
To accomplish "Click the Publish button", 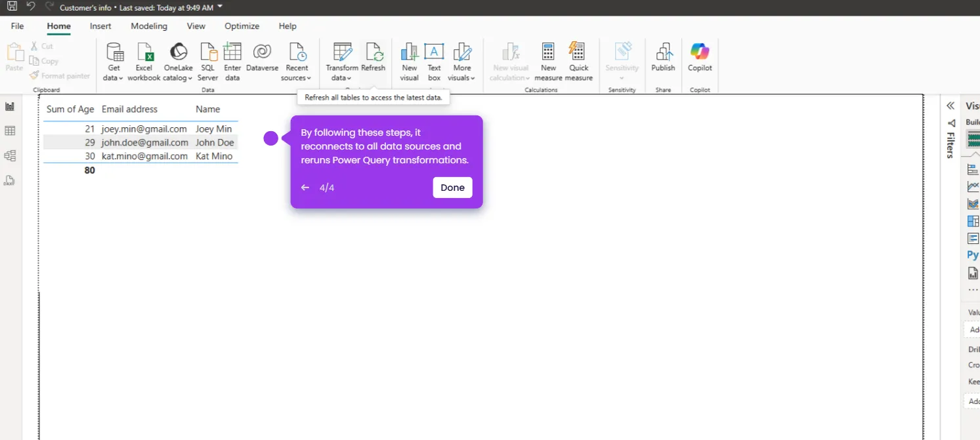I will (x=663, y=57).
